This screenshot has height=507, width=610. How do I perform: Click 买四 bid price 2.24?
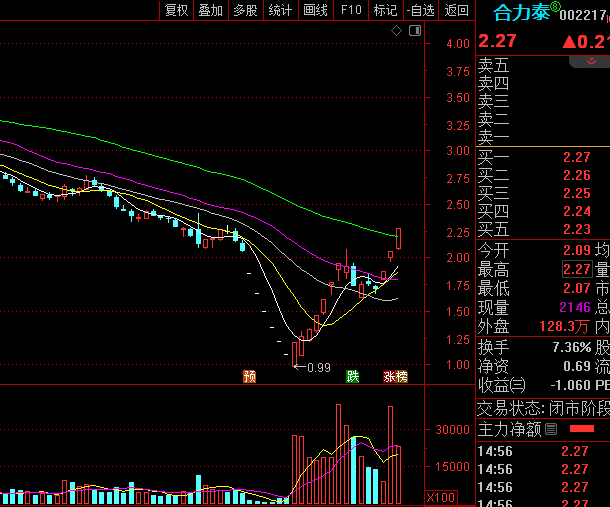(x=577, y=211)
